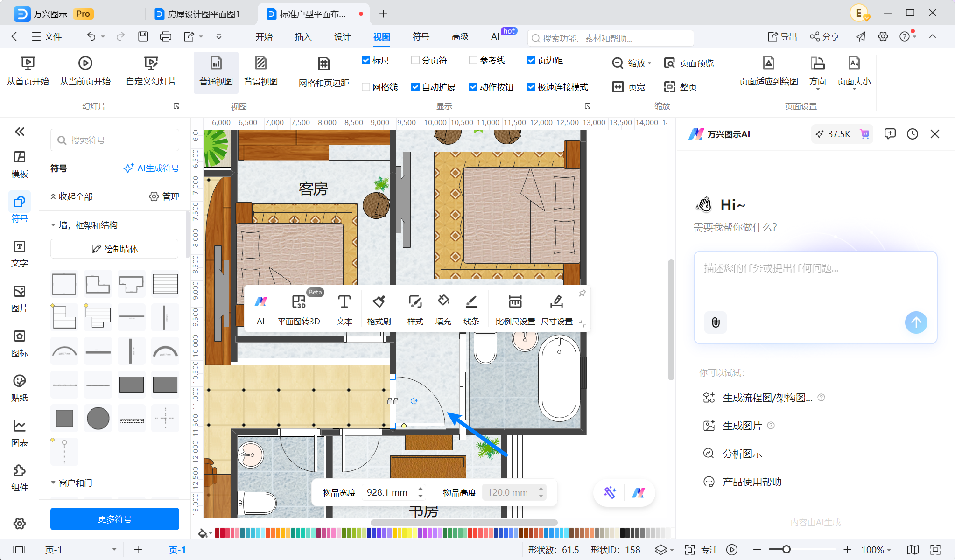Enable the 分页符 page break checkbox

[415, 60]
